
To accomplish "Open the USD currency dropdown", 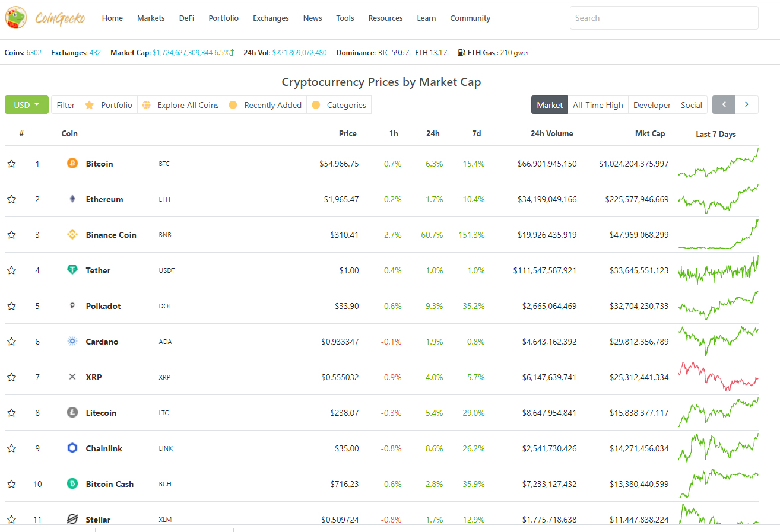I will click(x=27, y=105).
